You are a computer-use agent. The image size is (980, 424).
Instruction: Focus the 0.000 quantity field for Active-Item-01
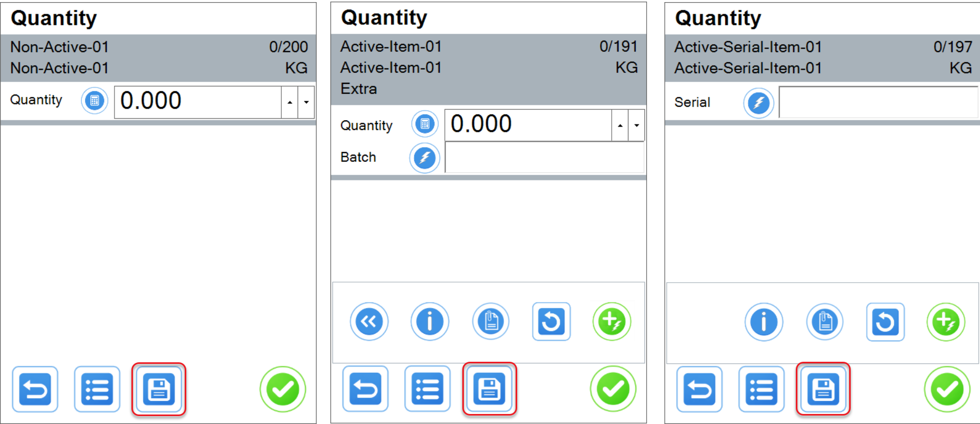pyautogui.click(x=528, y=125)
